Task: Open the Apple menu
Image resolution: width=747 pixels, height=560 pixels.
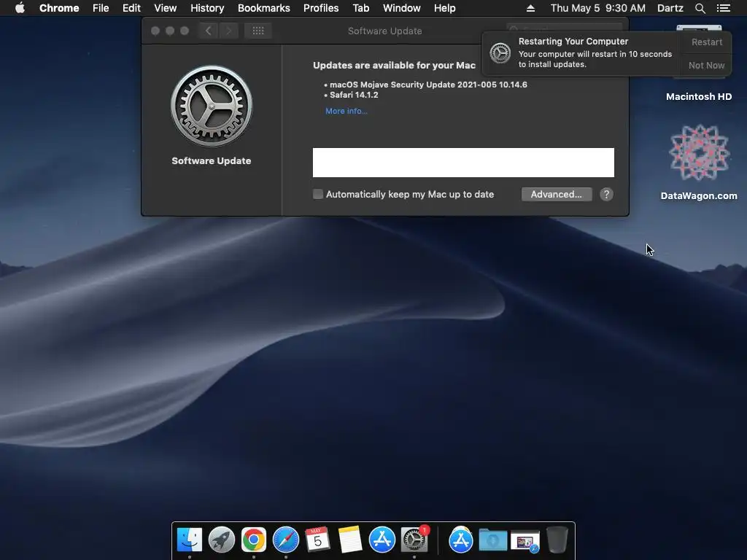Action: pos(20,8)
